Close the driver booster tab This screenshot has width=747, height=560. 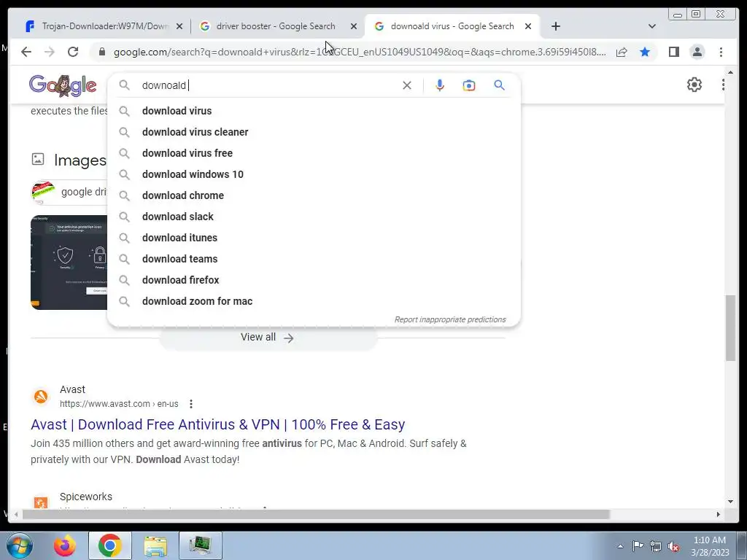tap(354, 27)
